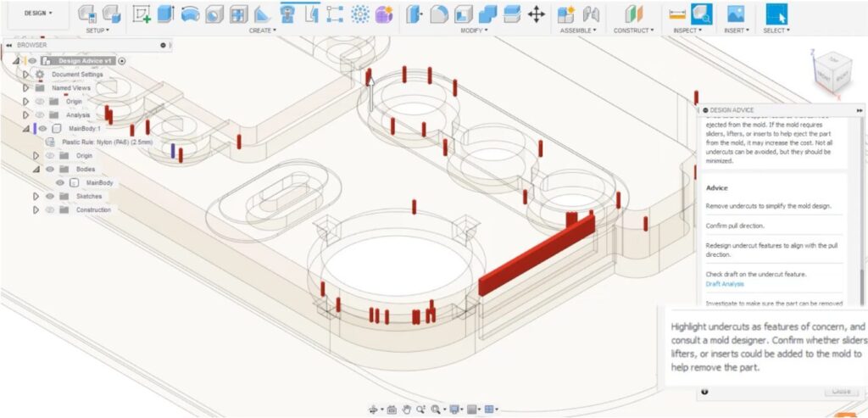Click the Offset Face tool icon
868x418 pixels.
512,14
